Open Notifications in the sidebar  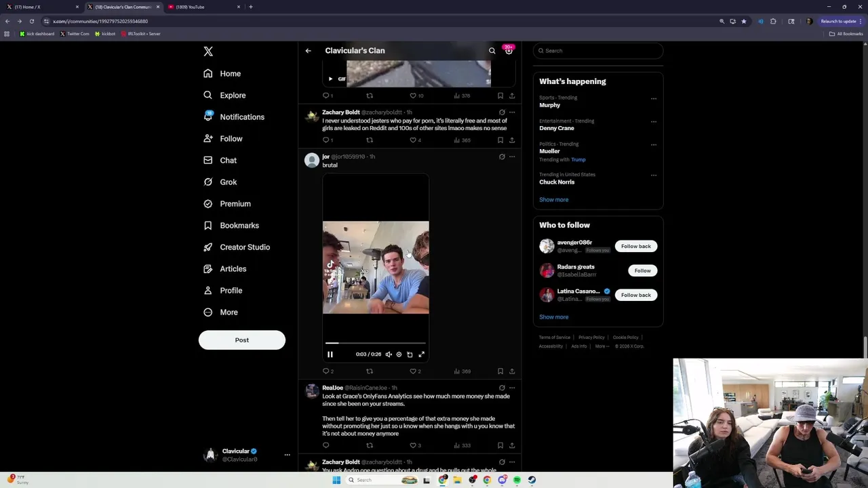click(234, 117)
